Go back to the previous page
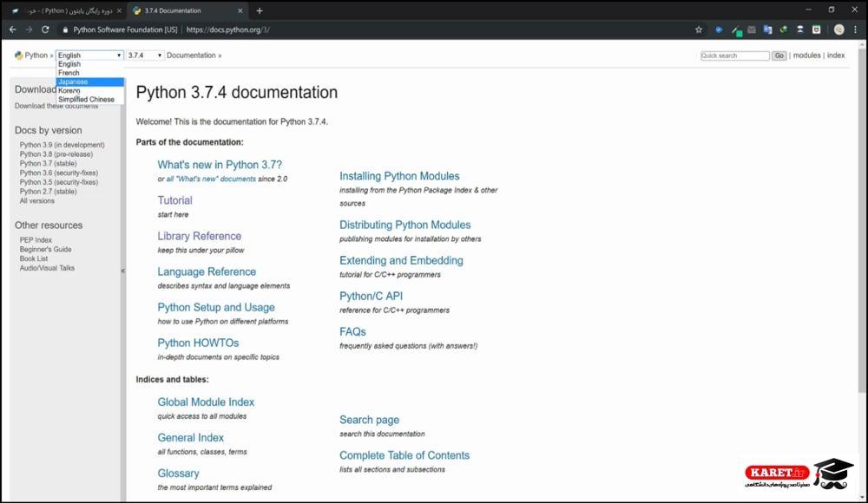Screen dimensions: 868x503 (13, 29)
